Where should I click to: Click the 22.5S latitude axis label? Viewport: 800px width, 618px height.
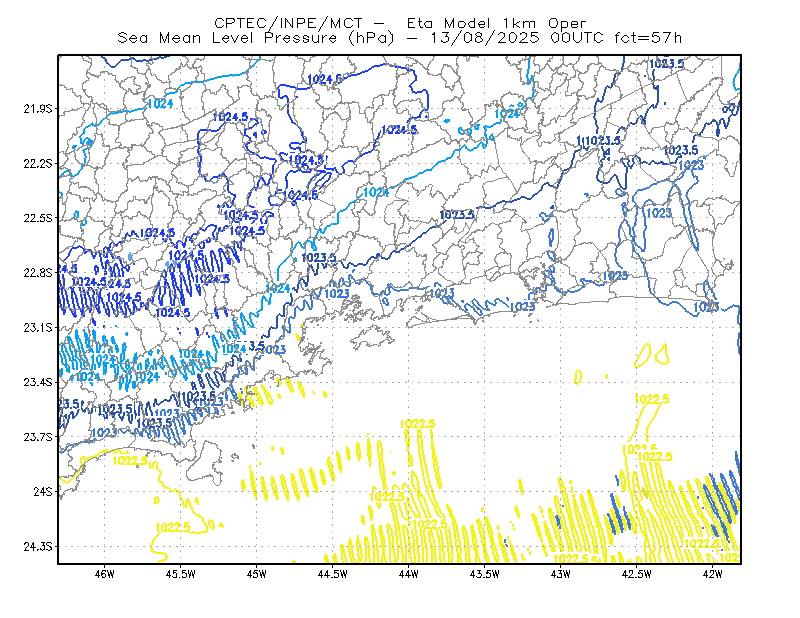tap(38, 218)
